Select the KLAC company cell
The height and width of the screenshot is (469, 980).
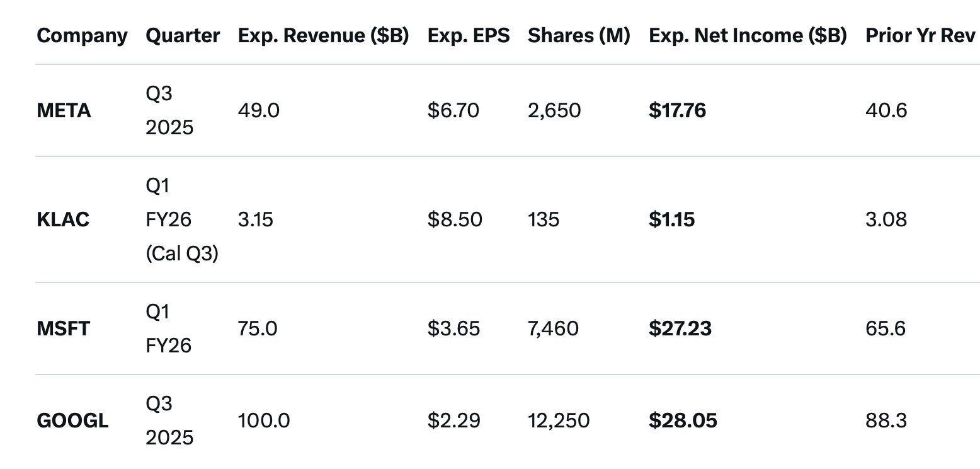63,219
